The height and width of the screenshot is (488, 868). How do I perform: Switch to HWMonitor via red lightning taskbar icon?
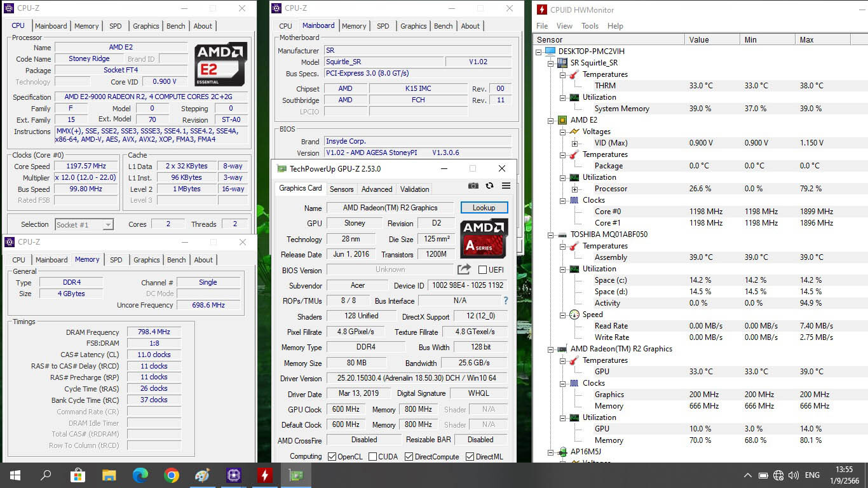264,475
